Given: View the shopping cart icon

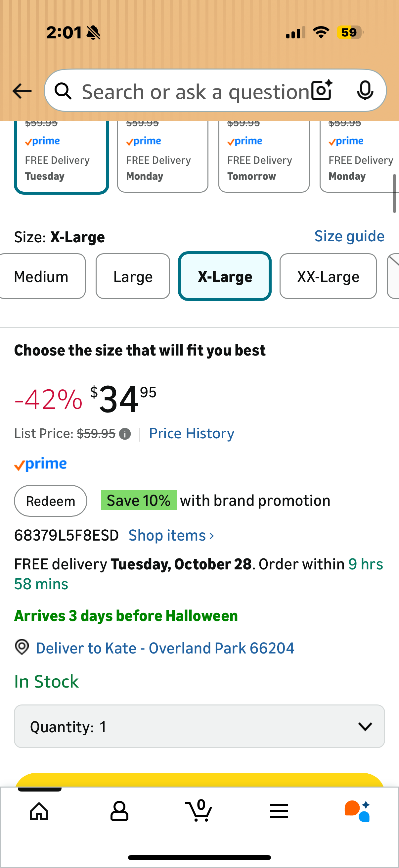Looking at the screenshot, I should (199, 811).
